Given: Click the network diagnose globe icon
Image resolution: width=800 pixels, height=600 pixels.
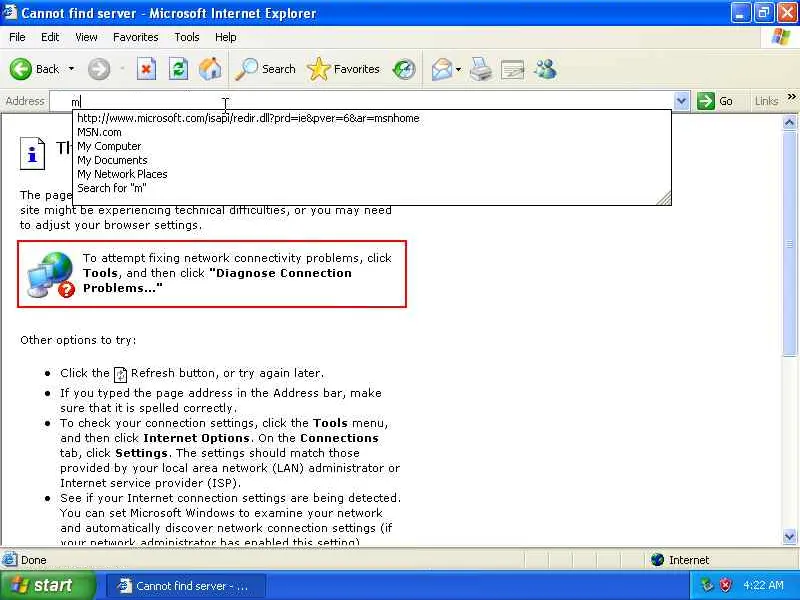Looking at the screenshot, I should pos(51,274).
